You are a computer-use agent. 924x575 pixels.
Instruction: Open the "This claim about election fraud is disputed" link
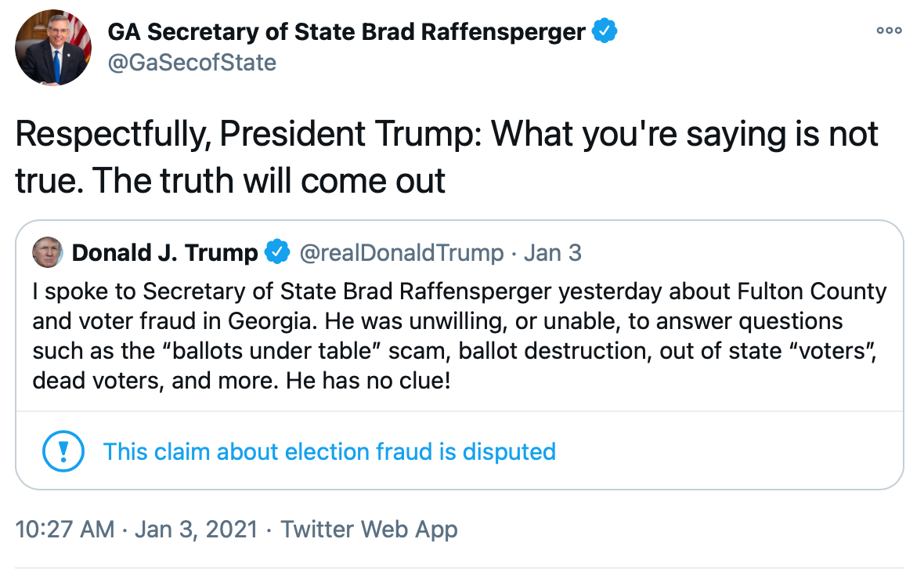329,452
